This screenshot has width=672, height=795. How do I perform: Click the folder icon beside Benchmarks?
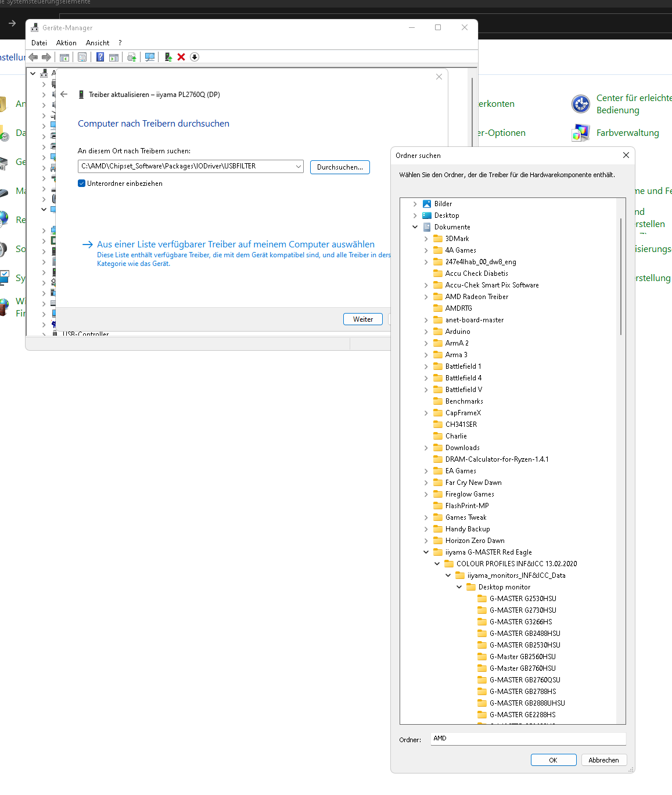438,401
